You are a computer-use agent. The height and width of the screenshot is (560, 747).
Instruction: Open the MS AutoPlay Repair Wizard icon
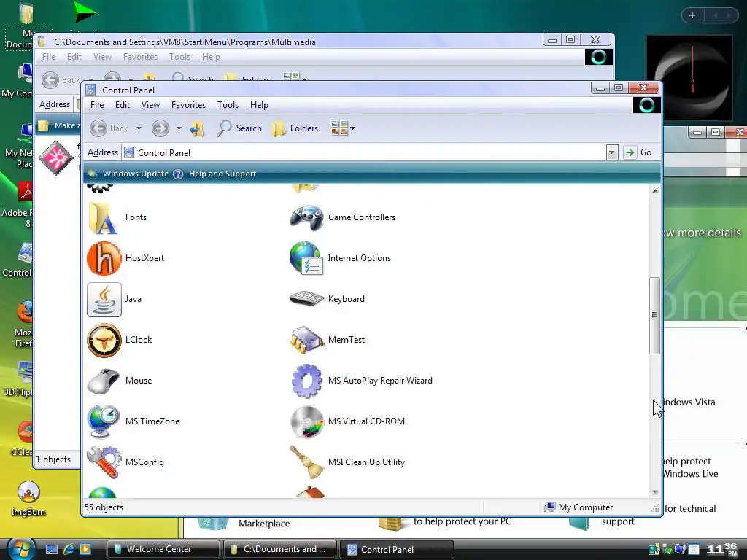(x=307, y=381)
